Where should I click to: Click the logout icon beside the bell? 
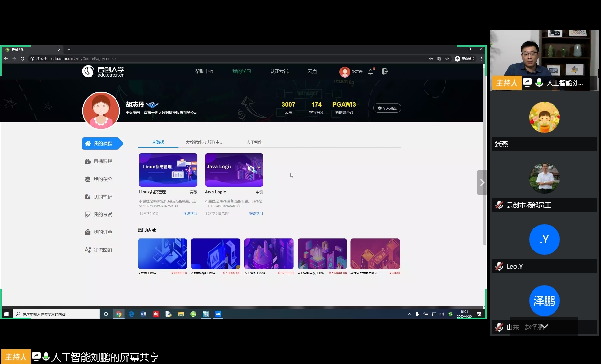coord(385,71)
